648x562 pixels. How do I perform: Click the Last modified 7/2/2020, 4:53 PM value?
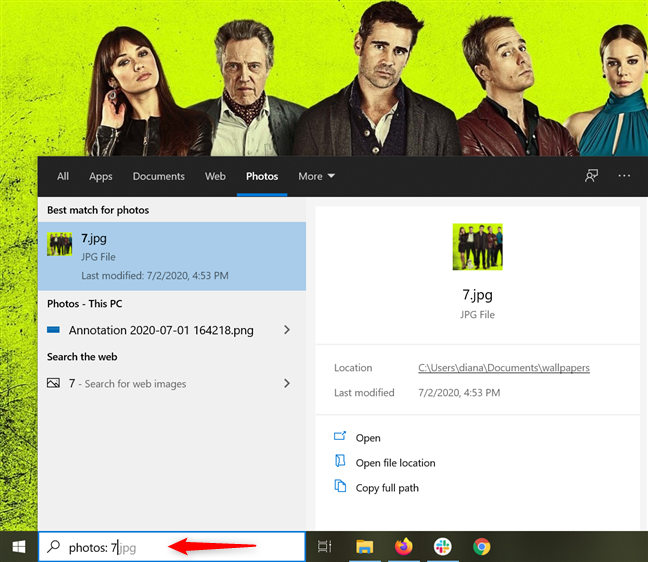pos(459,393)
